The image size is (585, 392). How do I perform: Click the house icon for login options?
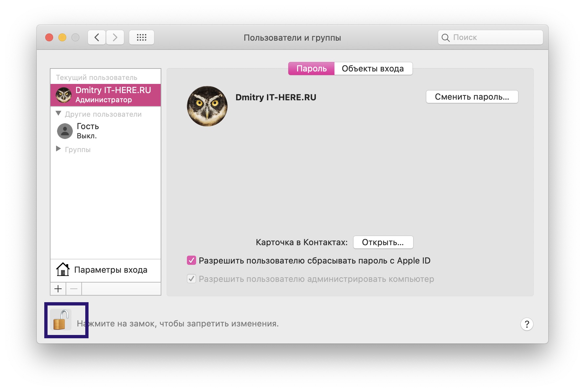click(x=63, y=270)
